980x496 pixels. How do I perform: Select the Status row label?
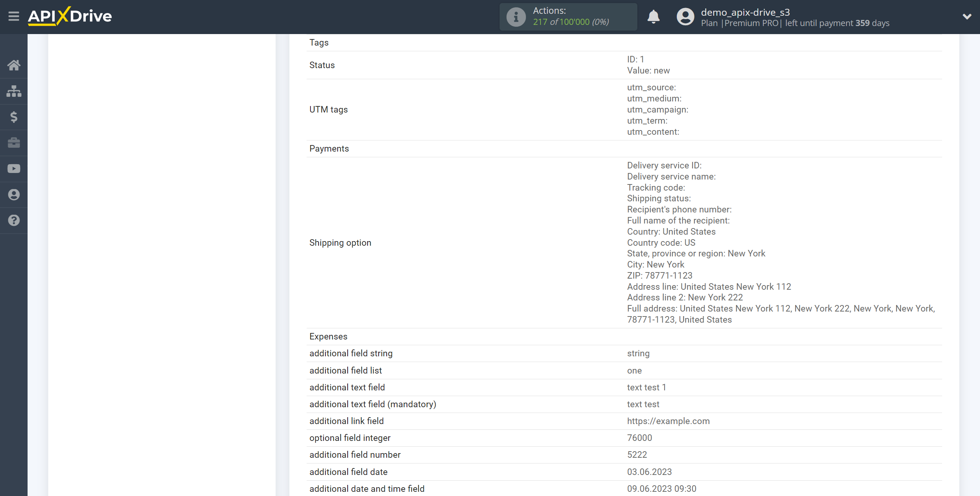tap(322, 65)
